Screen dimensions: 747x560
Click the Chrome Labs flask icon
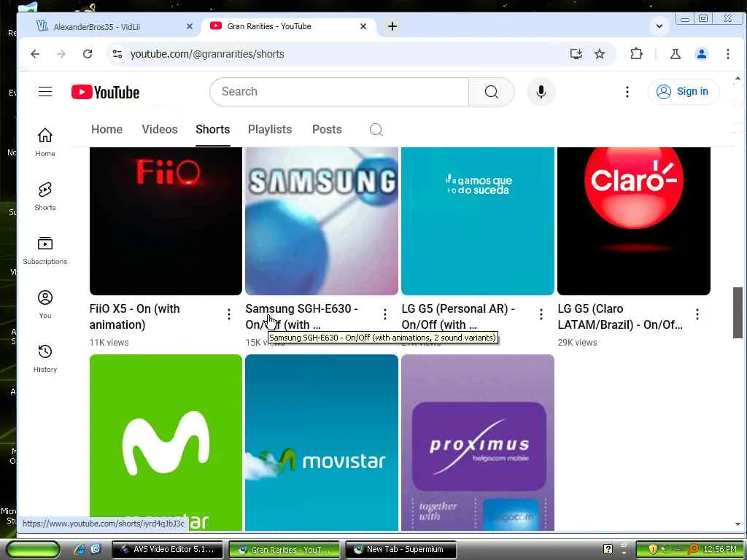(x=675, y=54)
